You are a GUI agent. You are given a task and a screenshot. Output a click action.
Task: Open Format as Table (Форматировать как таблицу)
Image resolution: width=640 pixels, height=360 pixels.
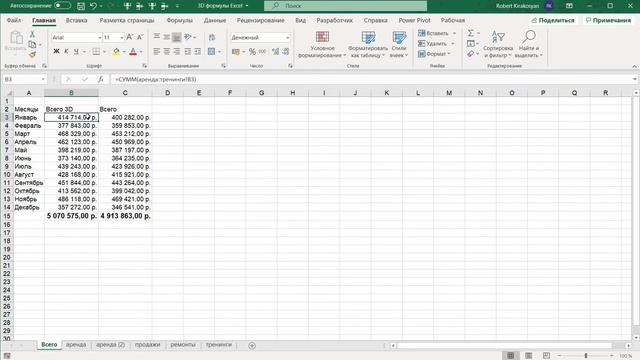click(368, 44)
